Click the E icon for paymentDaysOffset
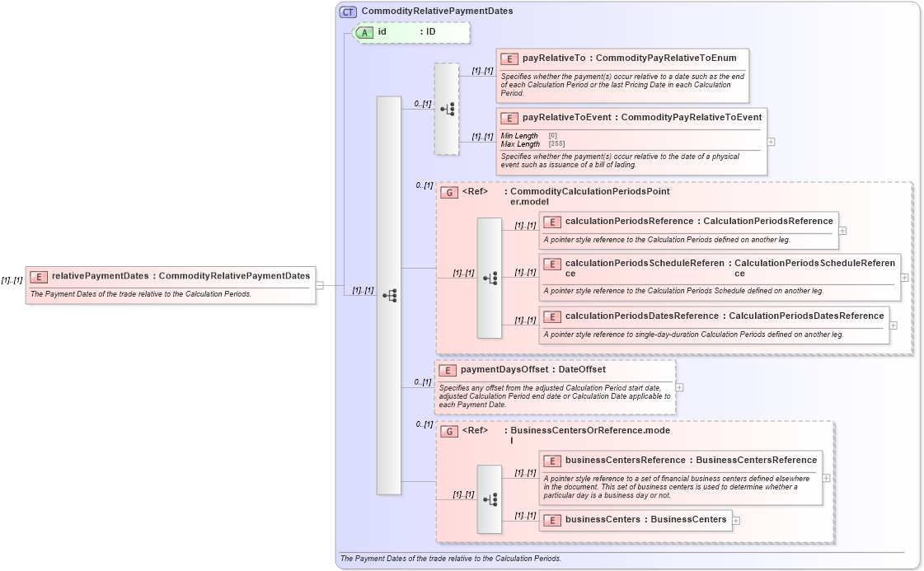The height and width of the screenshot is (571, 924). tap(448, 370)
